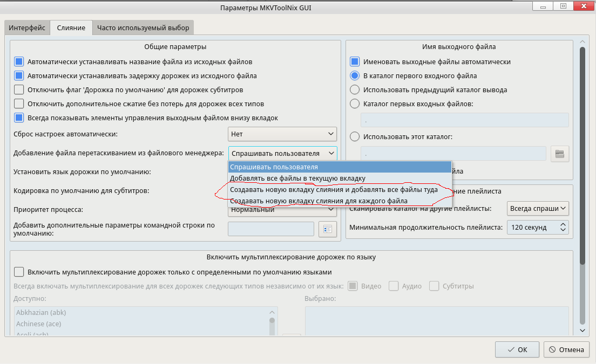Choose 'Создавать новую вкладку слияния для каждого файла'
596x364 pixels.
[340, 201]
